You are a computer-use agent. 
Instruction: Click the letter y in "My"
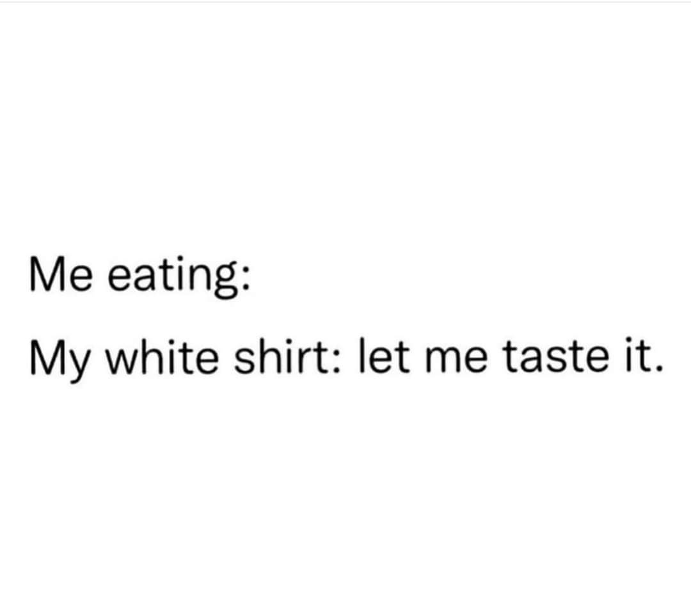pyautogui.click(x=80, y=367)
